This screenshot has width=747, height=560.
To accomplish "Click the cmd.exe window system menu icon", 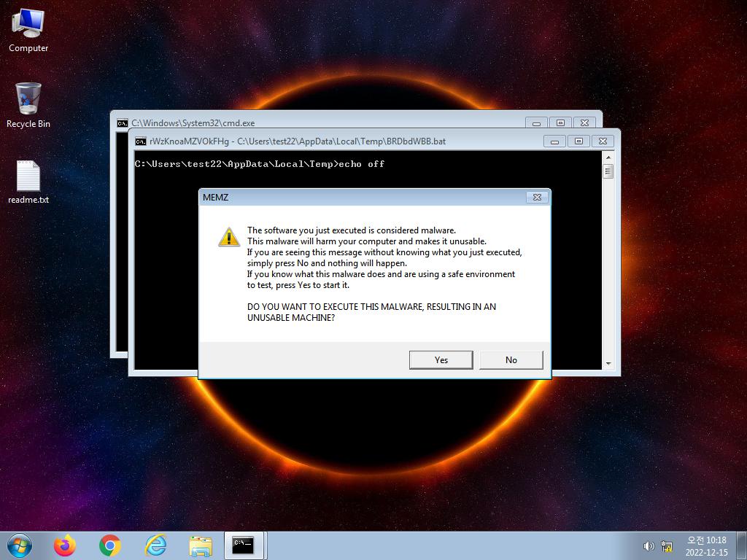I will point(123,123).
